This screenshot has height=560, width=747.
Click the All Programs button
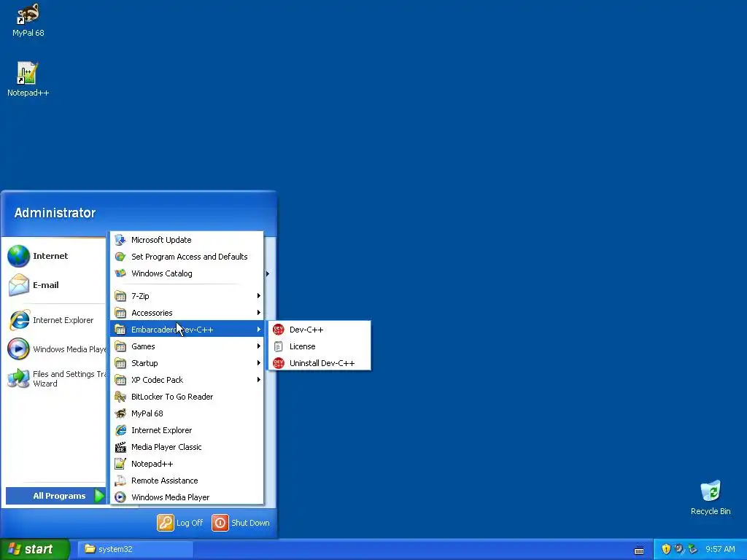coord(56,496)
